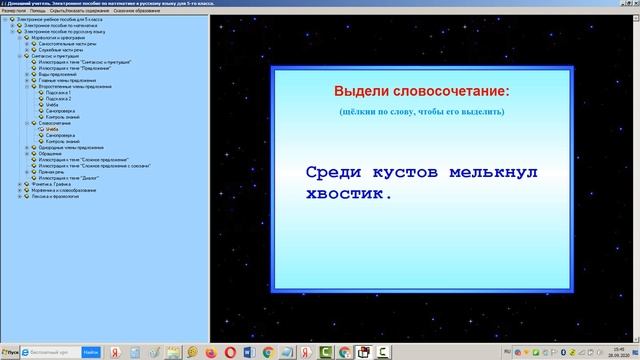Viewport: 640px width, 360px height.
Task: Open "Иллюстрация к теме 'Сложное предложение с союзами'"
Action: [95, 166]
